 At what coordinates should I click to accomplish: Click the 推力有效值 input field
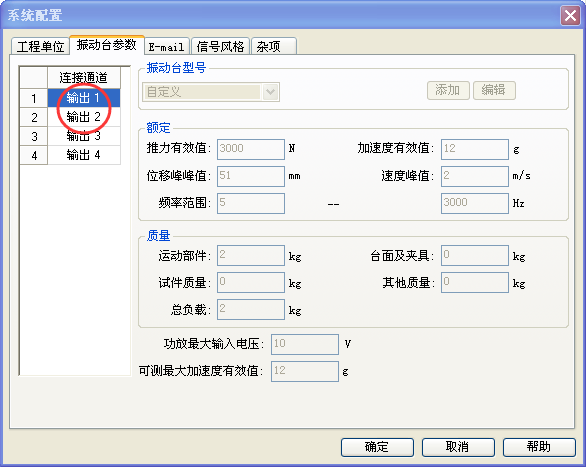[x=251, y=149]
